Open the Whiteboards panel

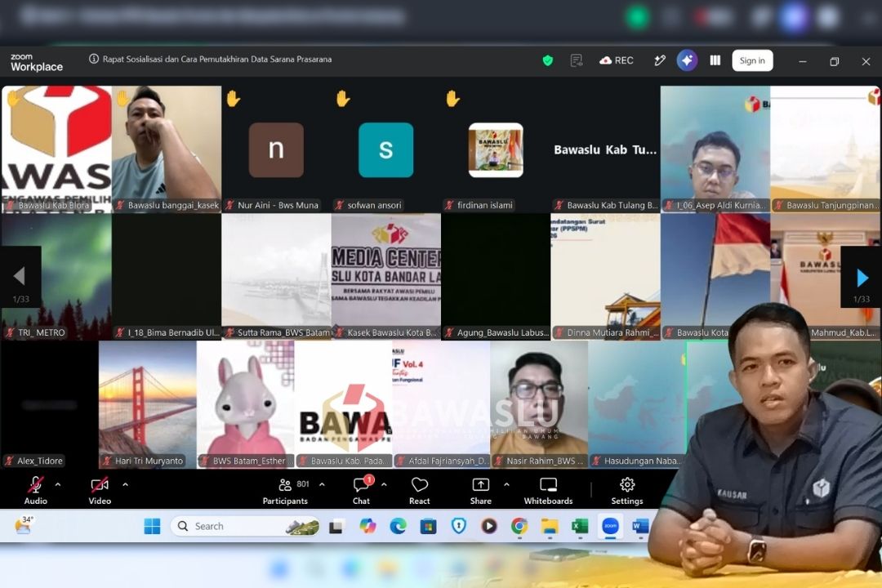[548, 491]
